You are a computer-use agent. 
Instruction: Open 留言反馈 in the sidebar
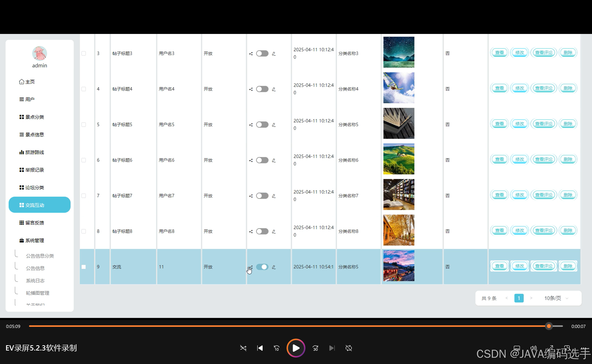pos(35,223)
